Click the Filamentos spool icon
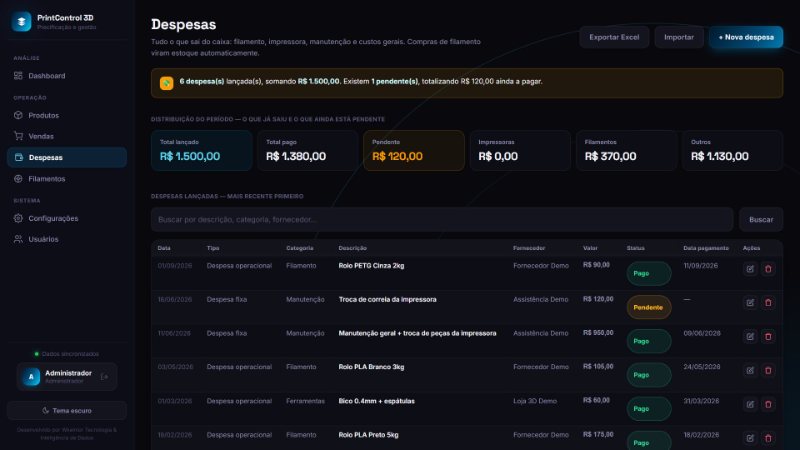The height and width of the screenshot is (450, 800). click(x=18, y=179)
